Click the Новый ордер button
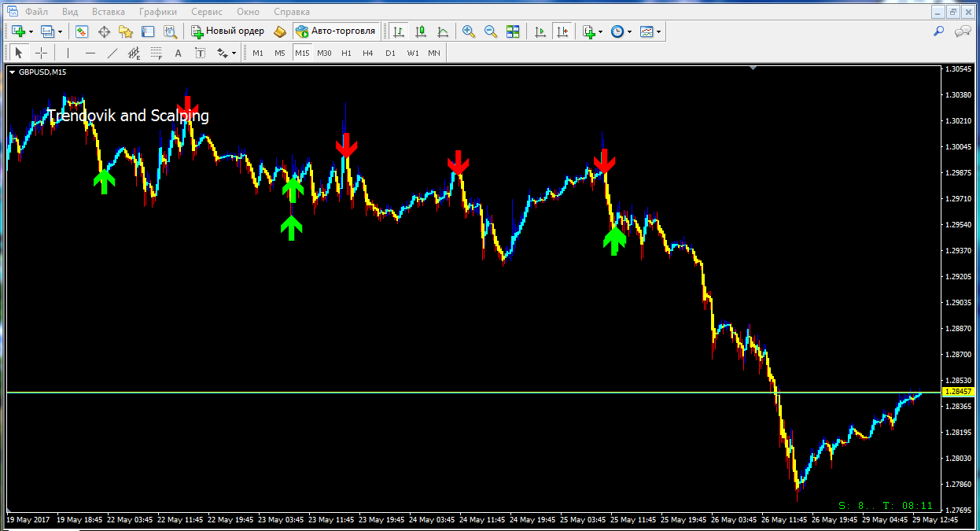The width and height of the screenshot is (980, 531). pos(227,31)
